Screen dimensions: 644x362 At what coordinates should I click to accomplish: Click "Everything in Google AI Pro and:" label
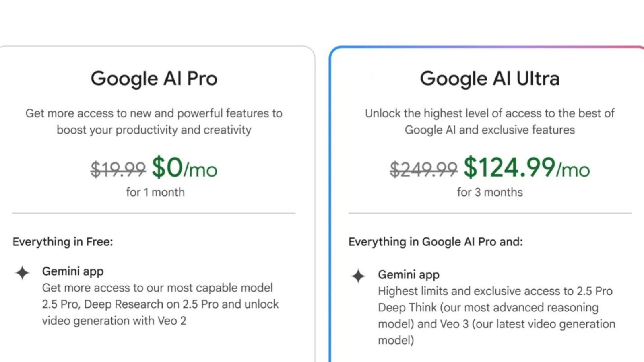point(436,242)
